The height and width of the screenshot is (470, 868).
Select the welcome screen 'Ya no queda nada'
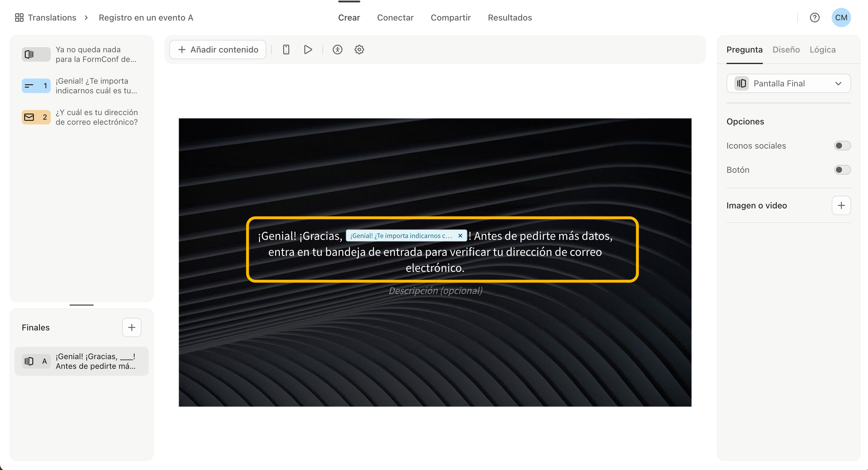(x=82, y=54)
